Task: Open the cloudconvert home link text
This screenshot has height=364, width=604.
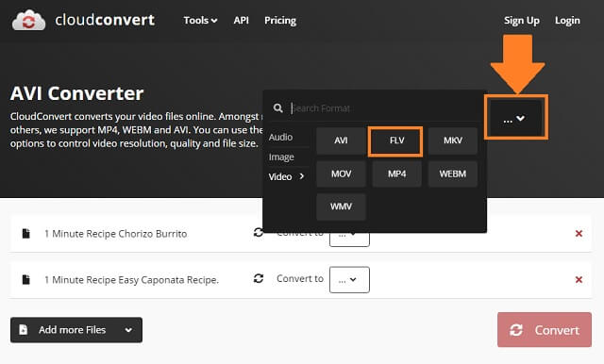Action: coord(105,20)
